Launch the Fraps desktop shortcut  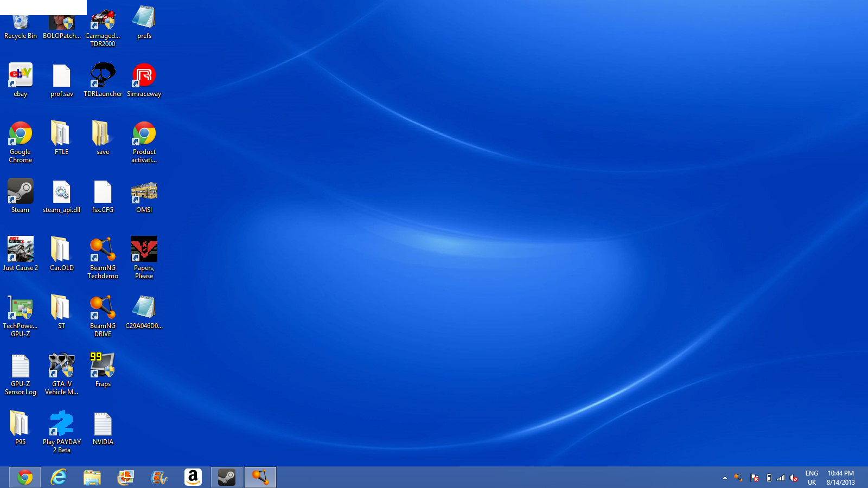[x=103, y=370]
